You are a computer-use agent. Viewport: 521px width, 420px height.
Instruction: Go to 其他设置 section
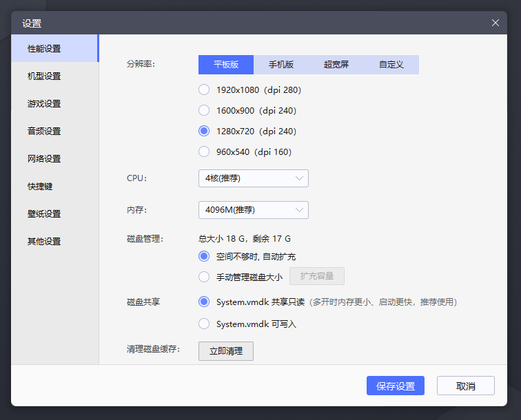55,242
